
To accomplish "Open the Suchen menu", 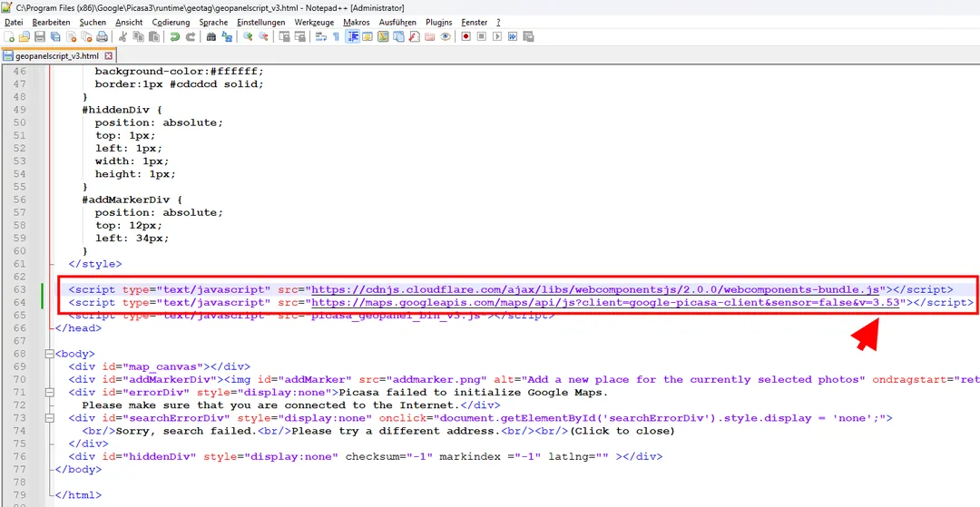I will click(93, 23).
